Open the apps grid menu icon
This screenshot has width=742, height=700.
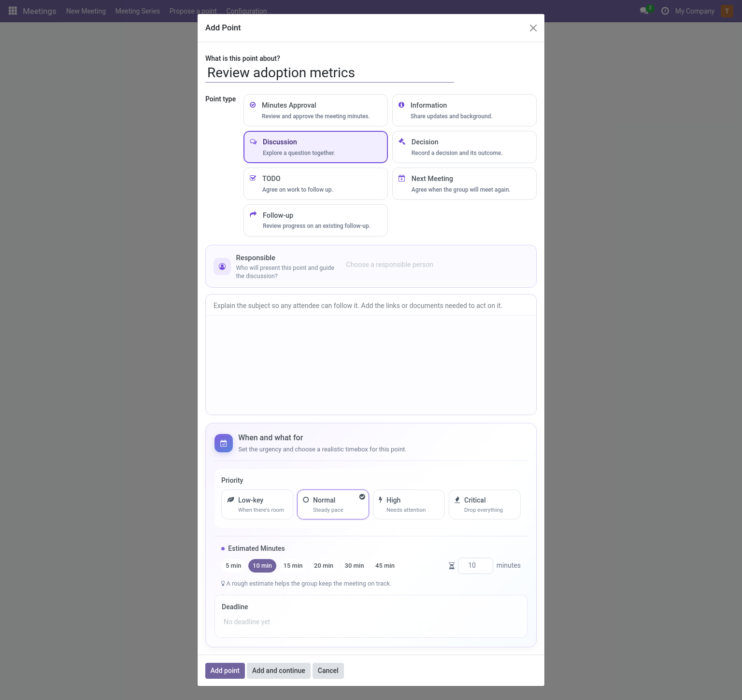click(x=13, y=11)
